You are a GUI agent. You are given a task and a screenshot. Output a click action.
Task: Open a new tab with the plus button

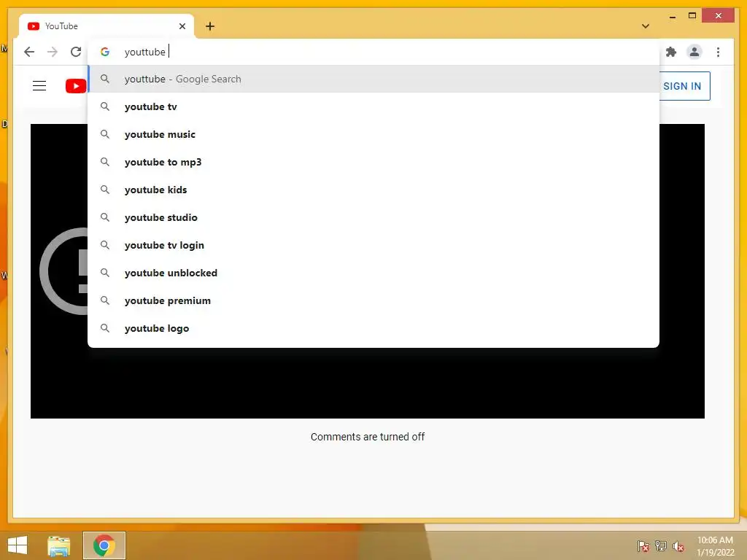[x=210, y=26]
